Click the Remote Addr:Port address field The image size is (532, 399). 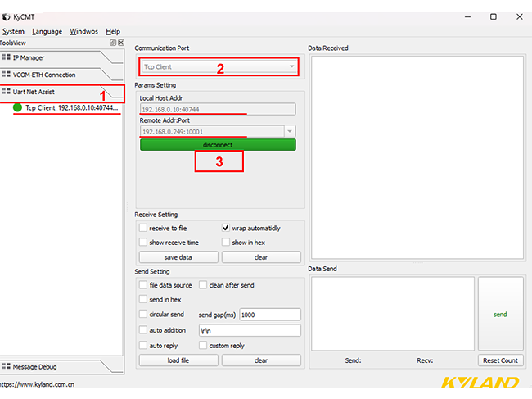(212, 131)
